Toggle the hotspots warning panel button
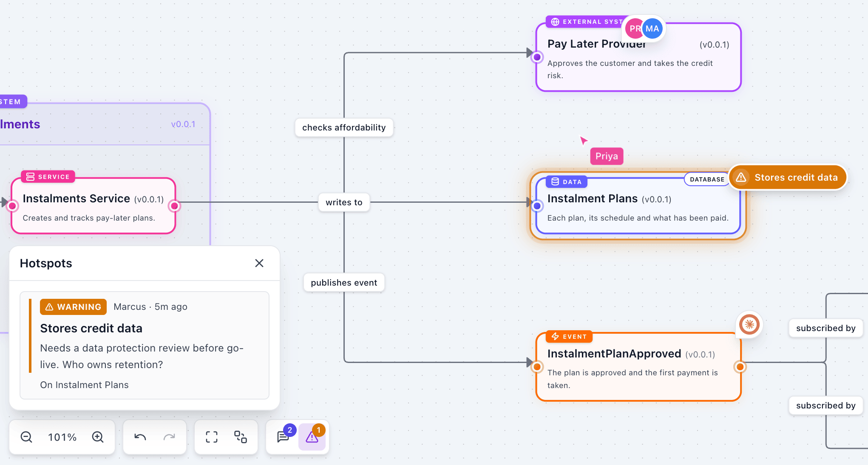868x465 pixels. coord(312,437)
